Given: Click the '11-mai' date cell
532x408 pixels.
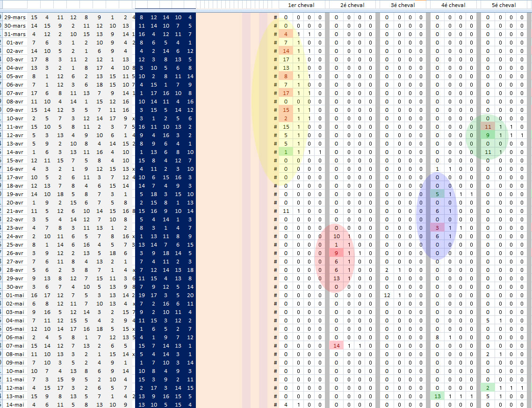Looking at the screenshot, I should tap(15, 379).
